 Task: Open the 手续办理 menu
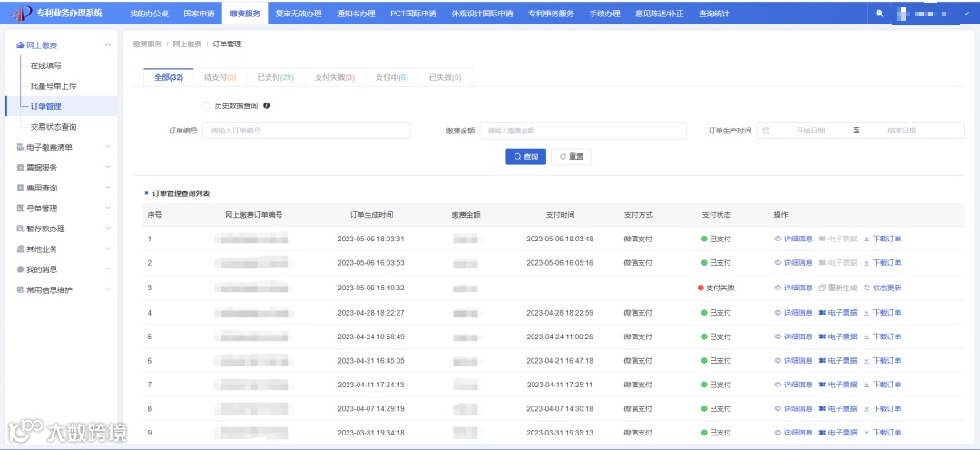pos(604,13)
